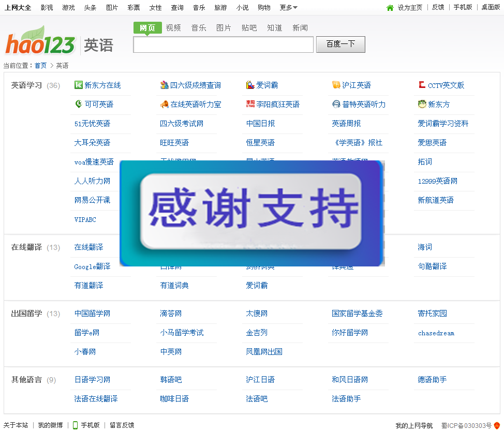Open the 法语在线翻译 link
Screen dimensions: 504x446
96,399
